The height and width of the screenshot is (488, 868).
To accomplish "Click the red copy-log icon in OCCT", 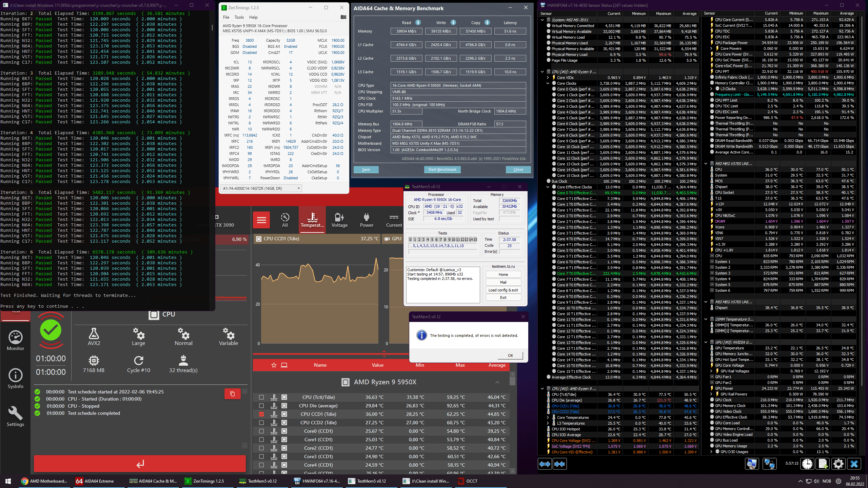I will 232,394.
